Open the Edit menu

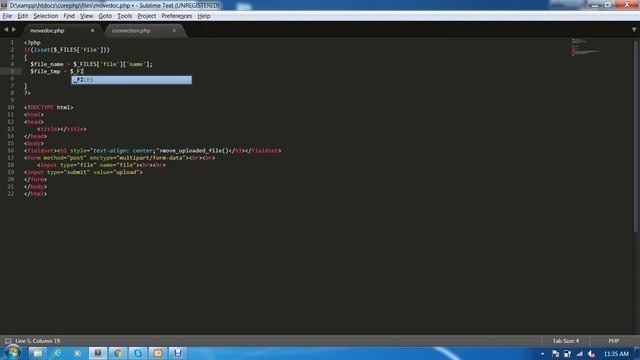[22, 16]
